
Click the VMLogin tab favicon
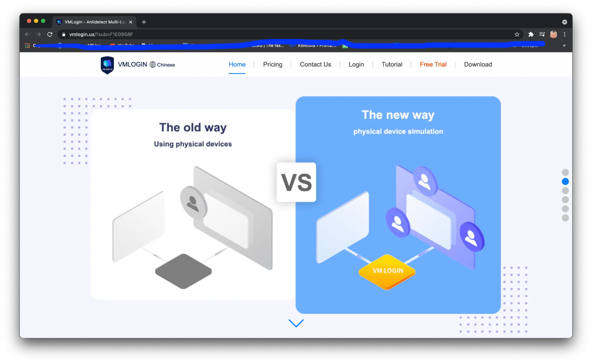59,22
